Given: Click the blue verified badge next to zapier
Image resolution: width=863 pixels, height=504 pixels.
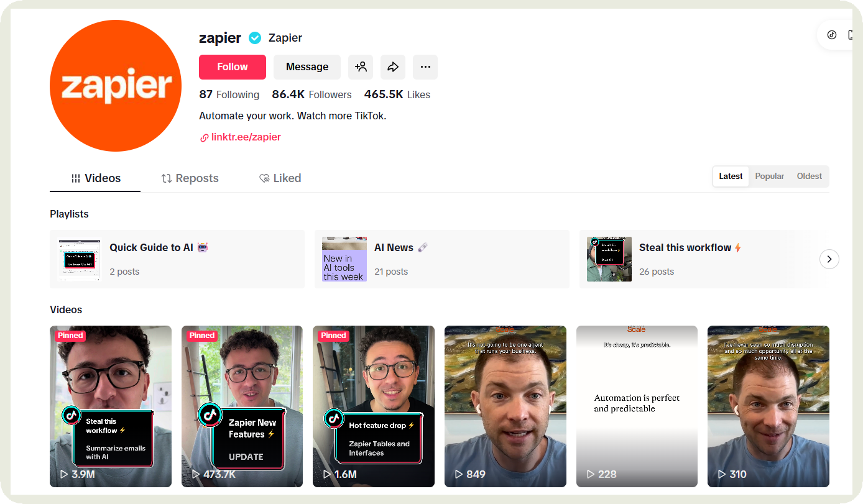Looking at the screenshot, I should [x=255, y=37].
